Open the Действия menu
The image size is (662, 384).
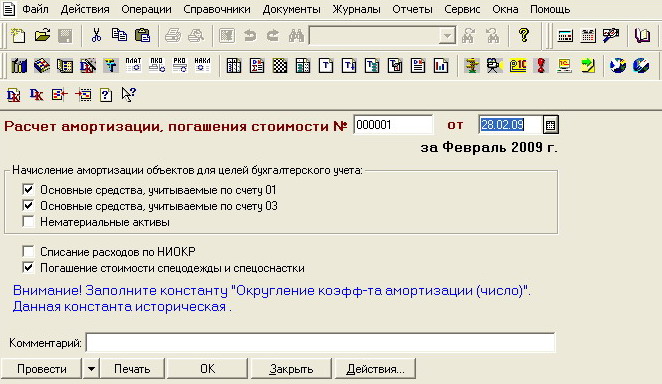(x=85, y=9)
